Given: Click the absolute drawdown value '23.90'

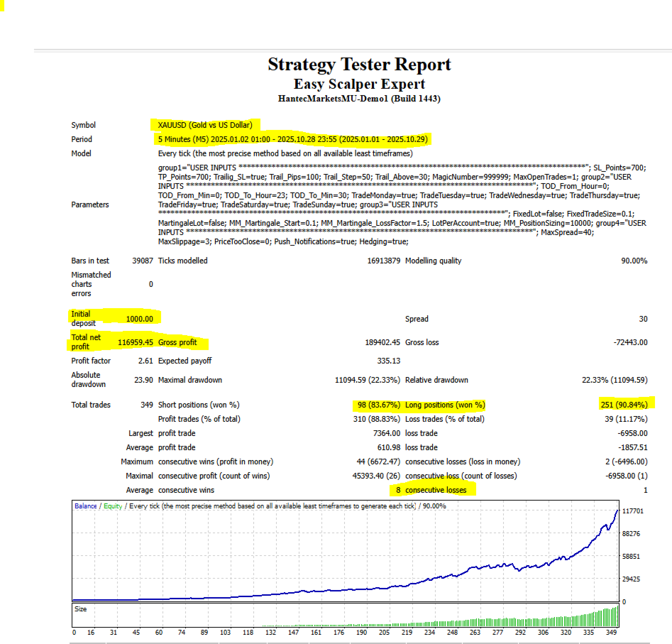Looking at the screenshot, I should pyautogui.click(x=143, y=380).
